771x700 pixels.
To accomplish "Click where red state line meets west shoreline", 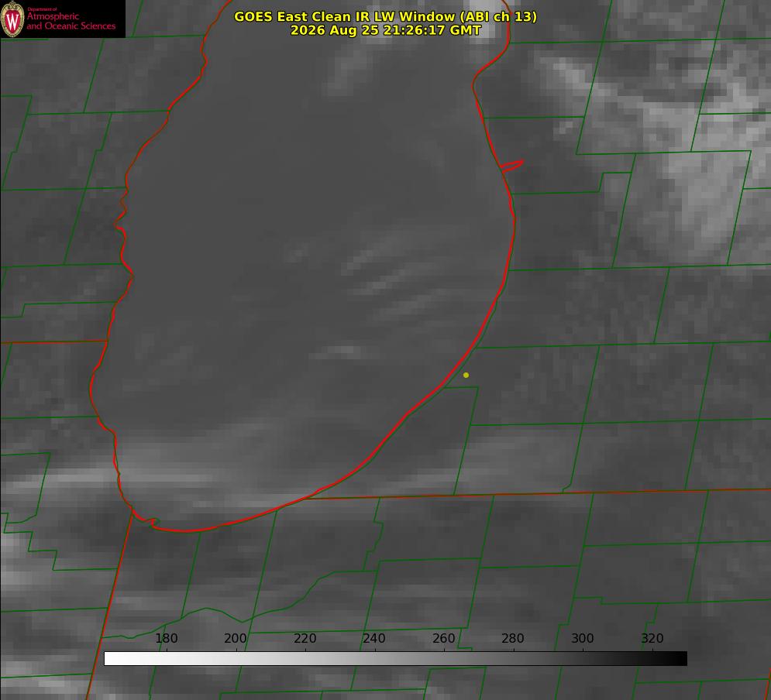I will [107, 341].
